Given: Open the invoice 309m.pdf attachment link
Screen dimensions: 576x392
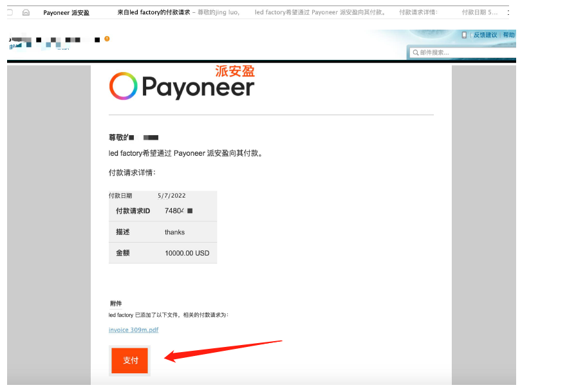Looking at the screenshot, I should [133, 330].
